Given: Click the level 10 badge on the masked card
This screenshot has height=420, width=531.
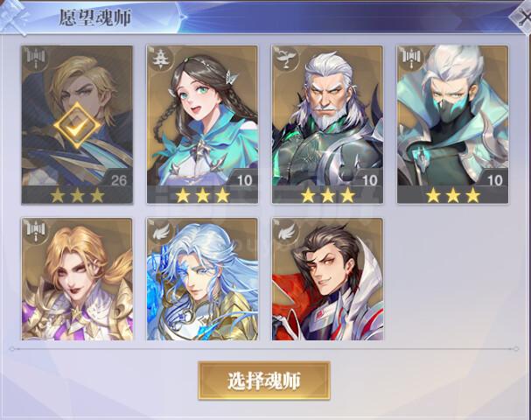Looking at the screenshot, I should (494, 179).
